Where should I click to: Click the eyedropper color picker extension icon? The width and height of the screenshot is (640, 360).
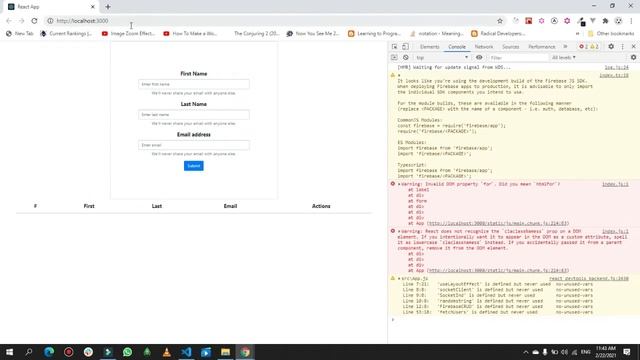(x=582, y=21)
